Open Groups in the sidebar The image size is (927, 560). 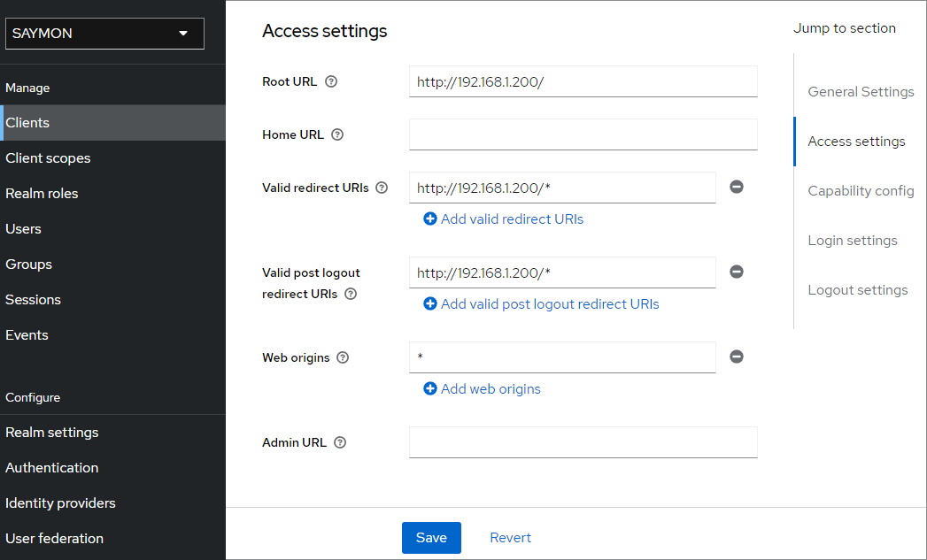(113, 265)
